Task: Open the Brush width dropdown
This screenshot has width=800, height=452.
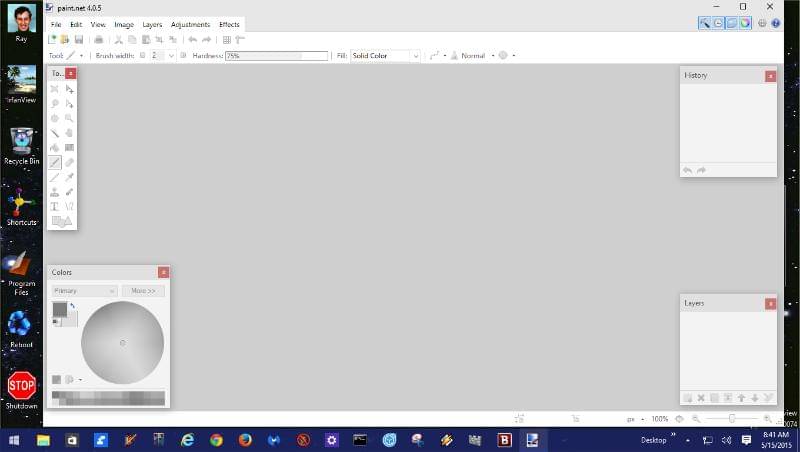Action: pos(171,56)
